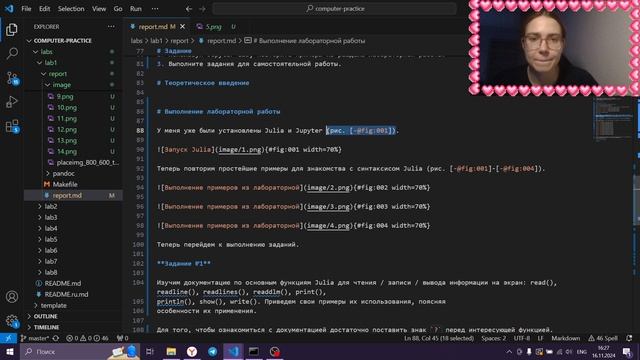Open Explorer views and more actions ellipsis
The image size is (640, 360).
111,27
